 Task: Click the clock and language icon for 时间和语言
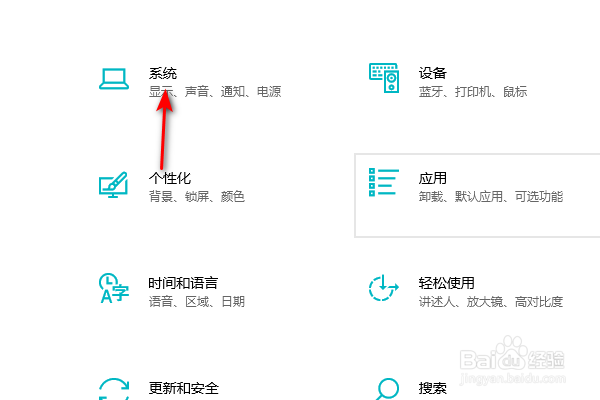(114, 288)
